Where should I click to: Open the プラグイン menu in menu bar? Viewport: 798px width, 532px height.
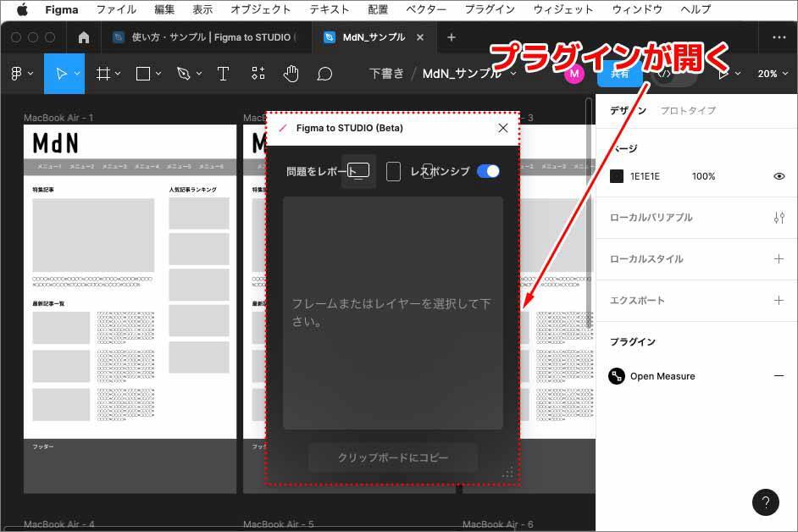pyautogui.click(x=490, y=9)
